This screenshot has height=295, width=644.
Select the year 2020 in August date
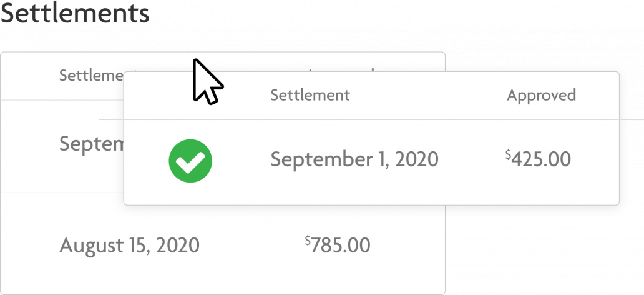coord(178,245)
